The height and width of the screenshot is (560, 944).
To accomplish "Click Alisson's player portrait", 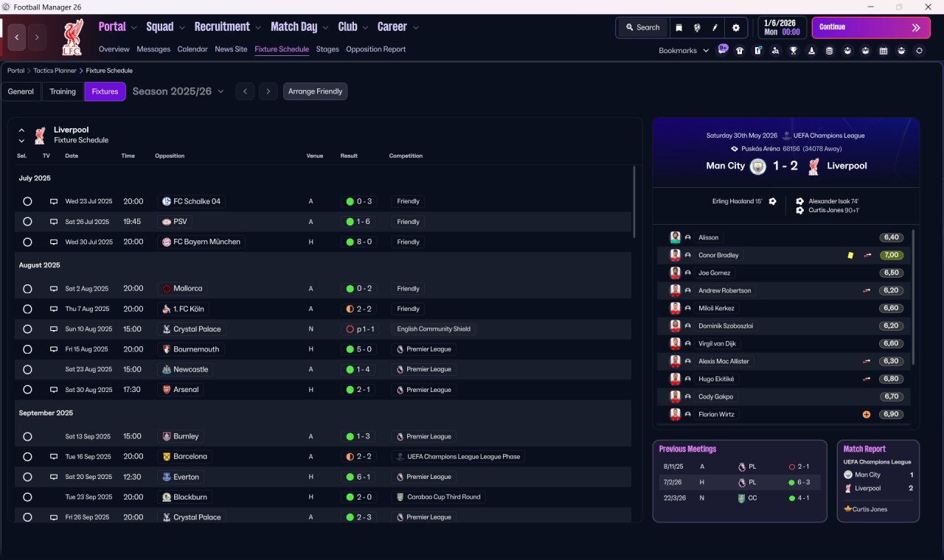I will click(675, 237).
